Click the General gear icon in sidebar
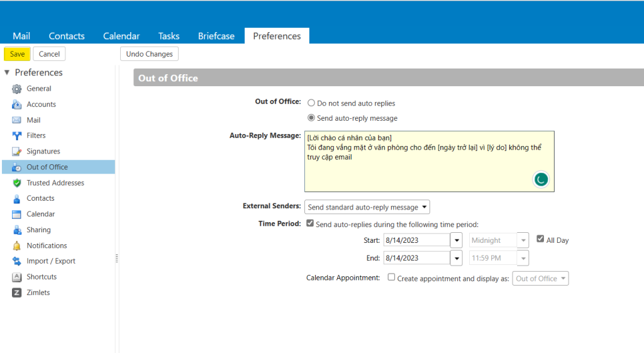Viewport: 644px width, 353px height. [x=17, y=89]
